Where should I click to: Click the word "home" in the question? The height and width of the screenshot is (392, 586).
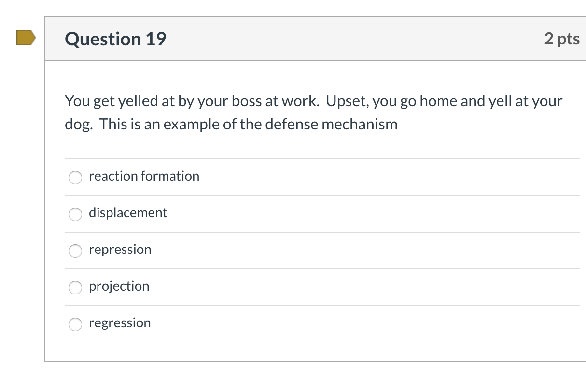coord(438,101)
